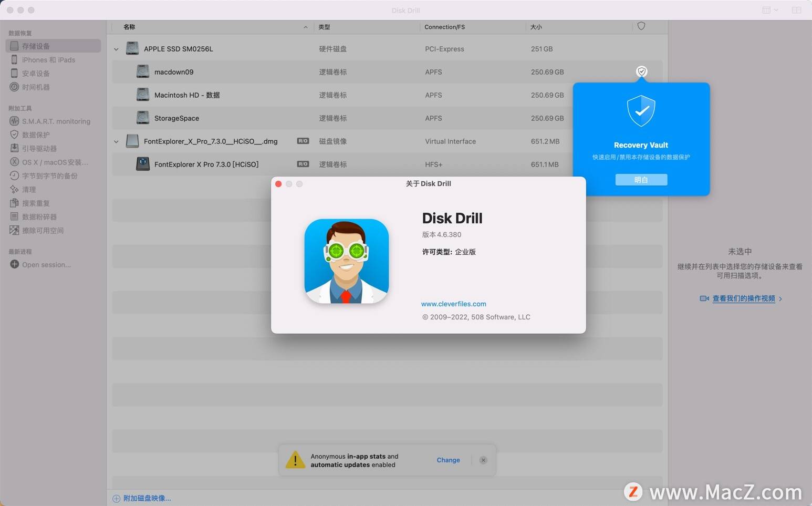812x506 pixels.
Task: Collapse the FontExplorer dmg disk image entry
Action: click(x=116, y=141)
